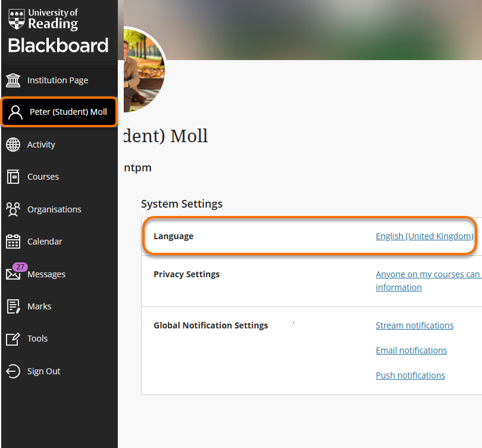This screenshot has width=482, height=448.
Task: Click the Institution Page building icon
Action: 13,80
